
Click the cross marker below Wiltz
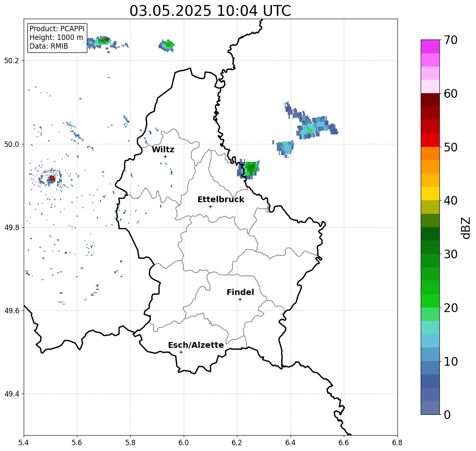165,156
